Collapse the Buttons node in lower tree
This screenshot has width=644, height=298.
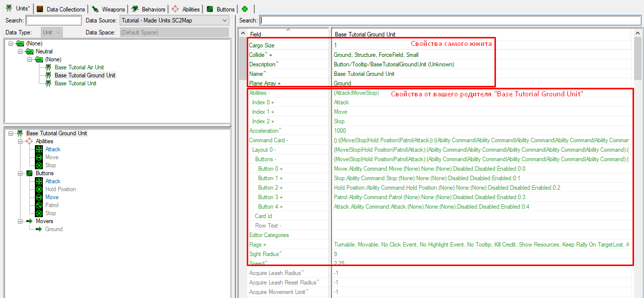20,173
